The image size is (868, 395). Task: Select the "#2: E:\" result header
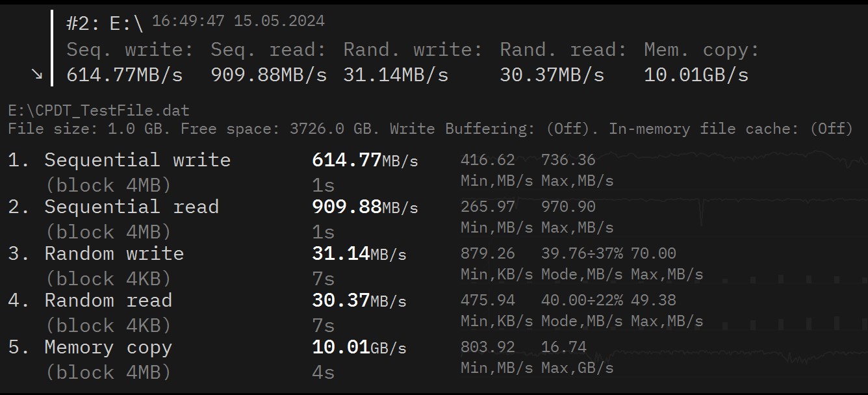coord(104,24)
